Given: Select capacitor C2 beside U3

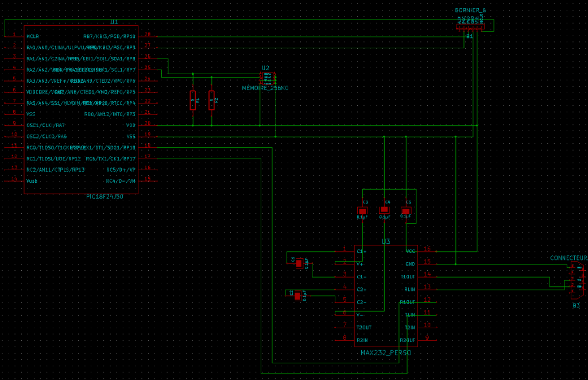Looking at the screenshot, I should 297,296.
